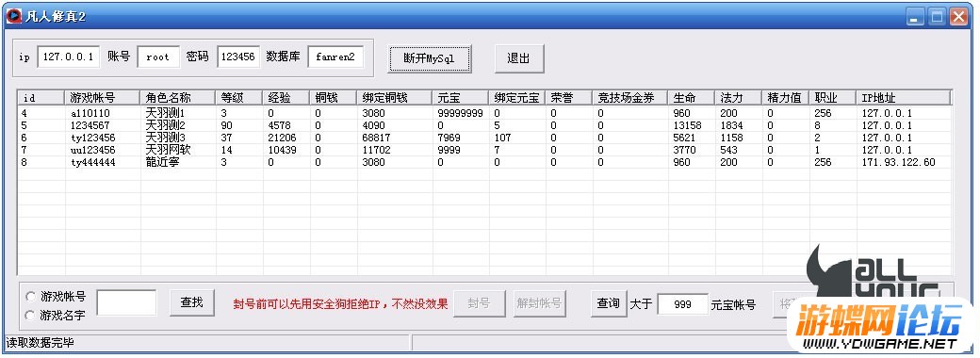
Task: Click the 断开MySql button
Action: click(429, 58)
